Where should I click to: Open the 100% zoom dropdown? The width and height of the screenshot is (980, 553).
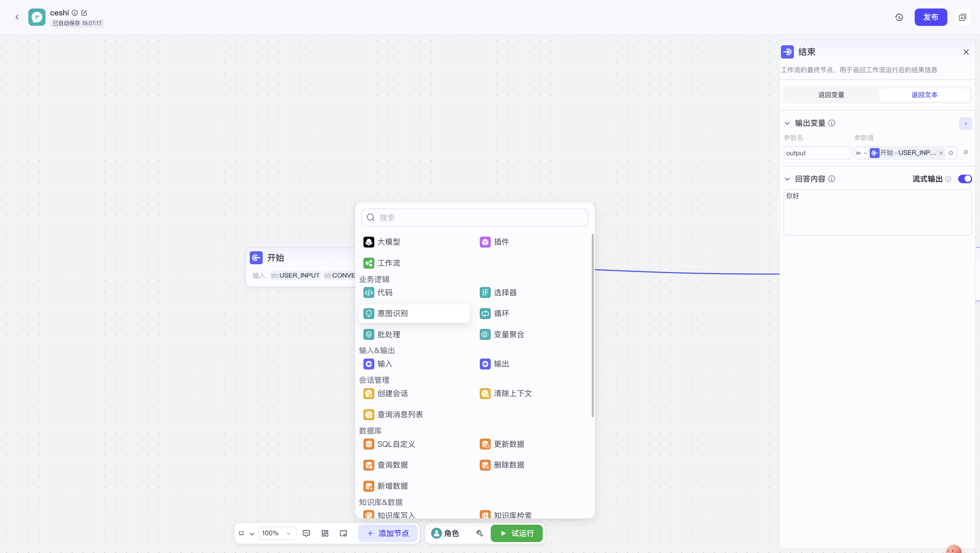(277, 533)
